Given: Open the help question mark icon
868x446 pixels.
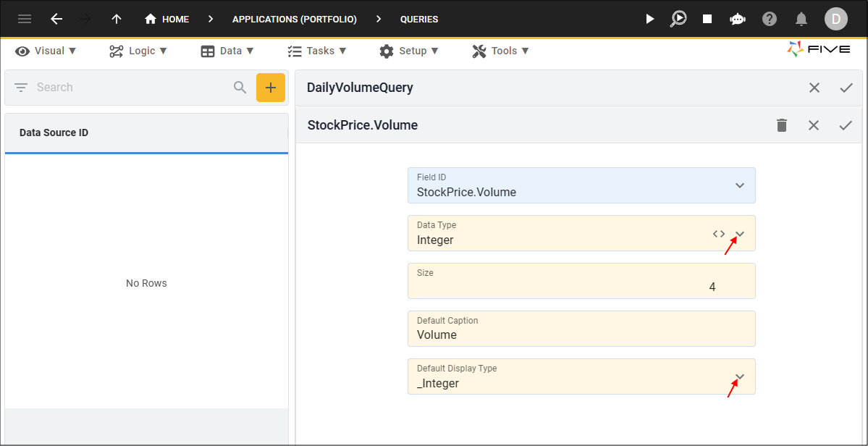Looking at the screenshot, I should (x=770, y=20).
